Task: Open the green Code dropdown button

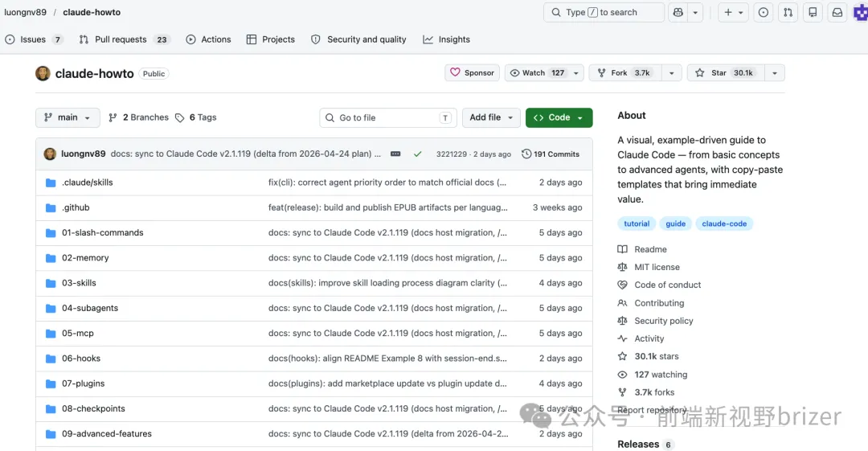Action: 559,117
